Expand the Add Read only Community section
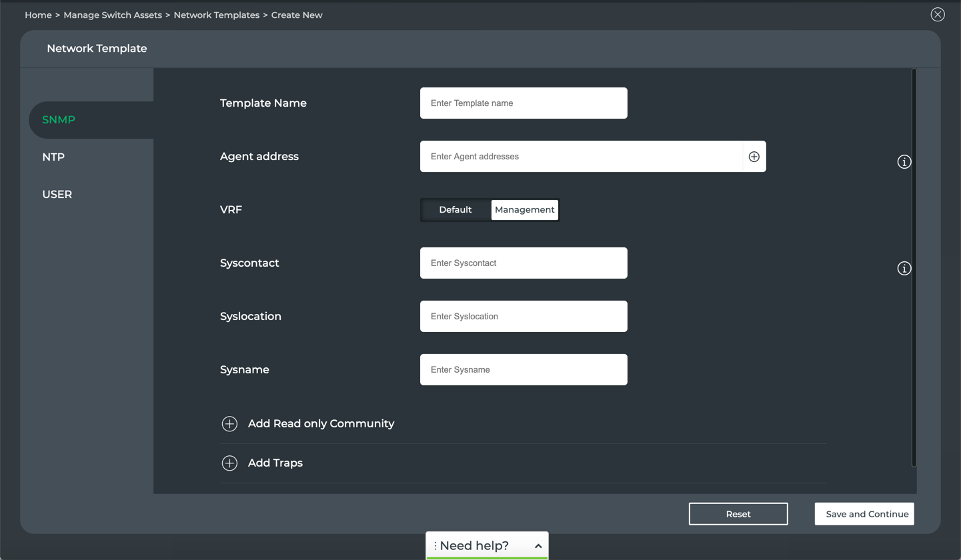This screenshot has height=560, width=961. coord(321,424)
